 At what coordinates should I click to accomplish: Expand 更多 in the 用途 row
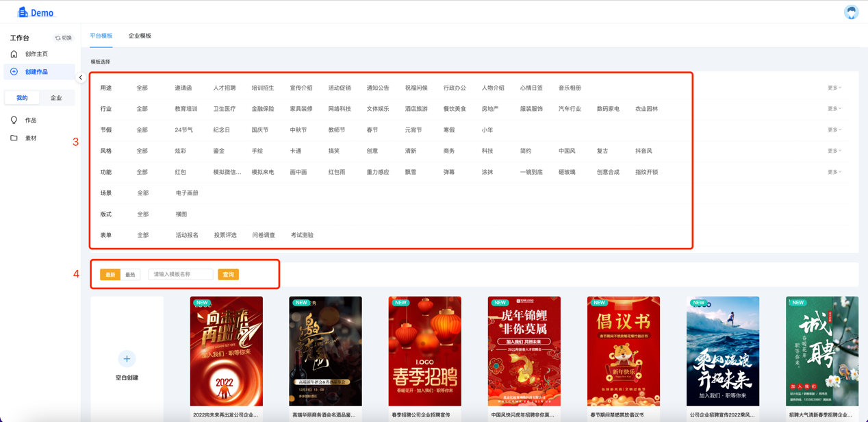[x=834, y=88]
